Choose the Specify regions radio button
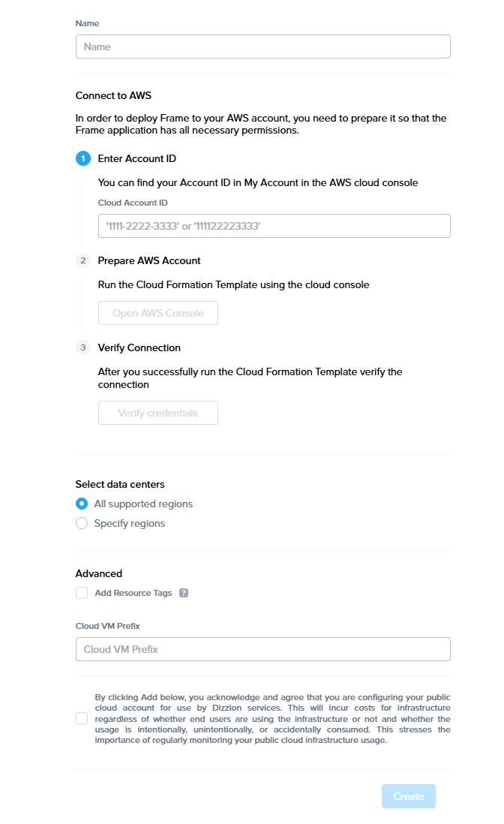 click(x=82, y=523)
